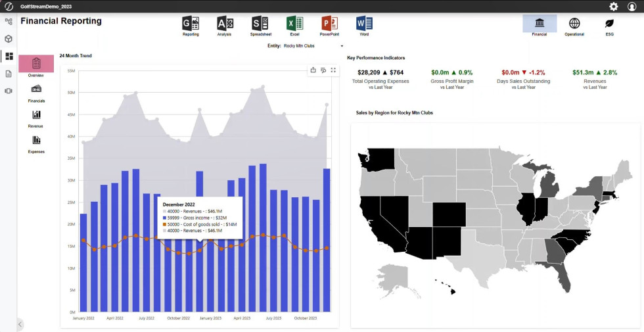Open the Expenses section
The height and width of the screenshot is (332, 644).
tap(36, 143)
